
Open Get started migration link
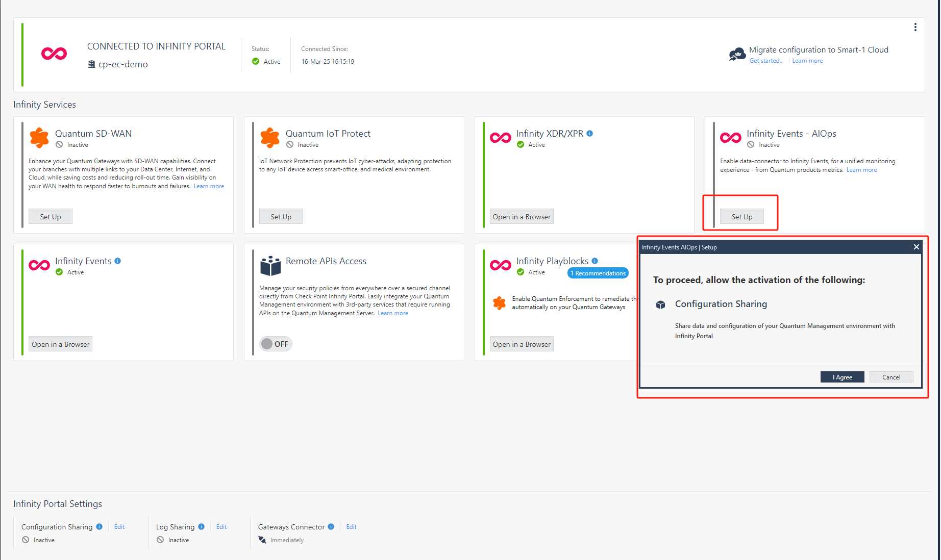tap(766, 61)
